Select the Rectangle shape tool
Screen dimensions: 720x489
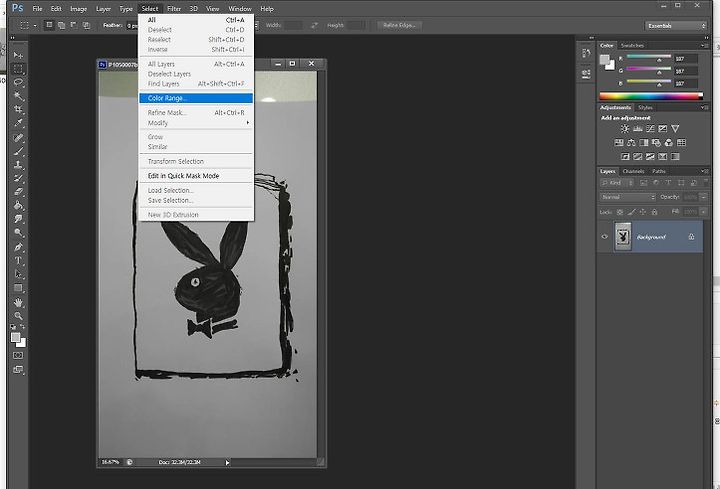[18, 288]
